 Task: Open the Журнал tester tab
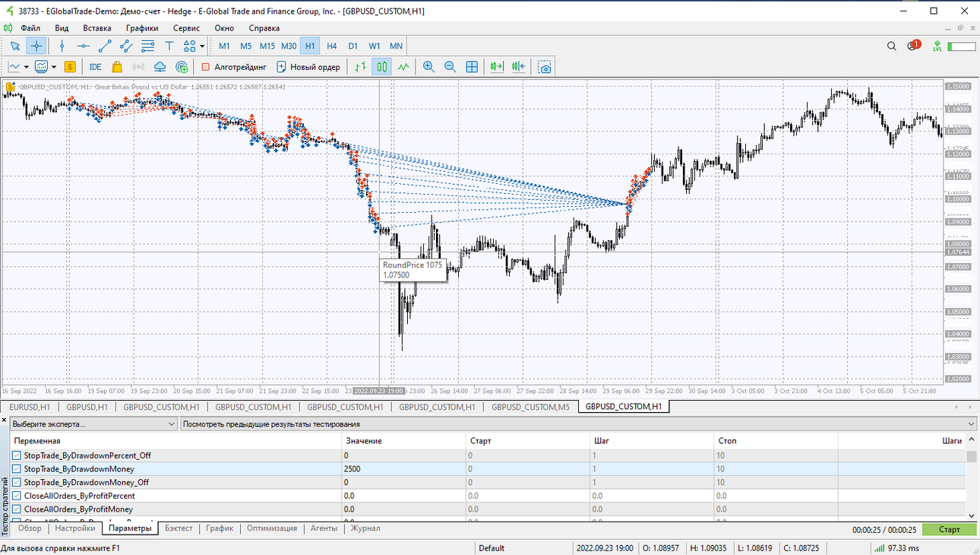point(365,528)
